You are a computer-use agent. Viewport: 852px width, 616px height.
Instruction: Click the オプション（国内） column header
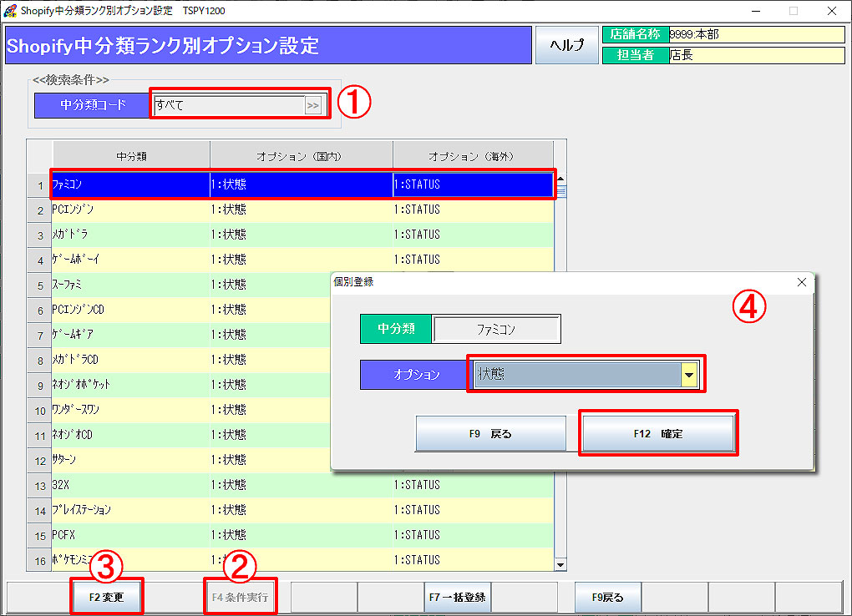(301, 155)
